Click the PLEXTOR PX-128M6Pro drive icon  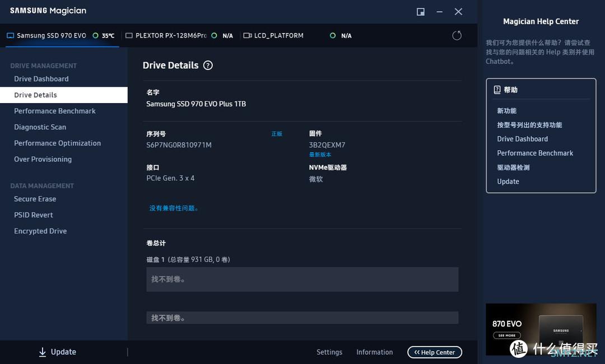(x=129, y=35)
